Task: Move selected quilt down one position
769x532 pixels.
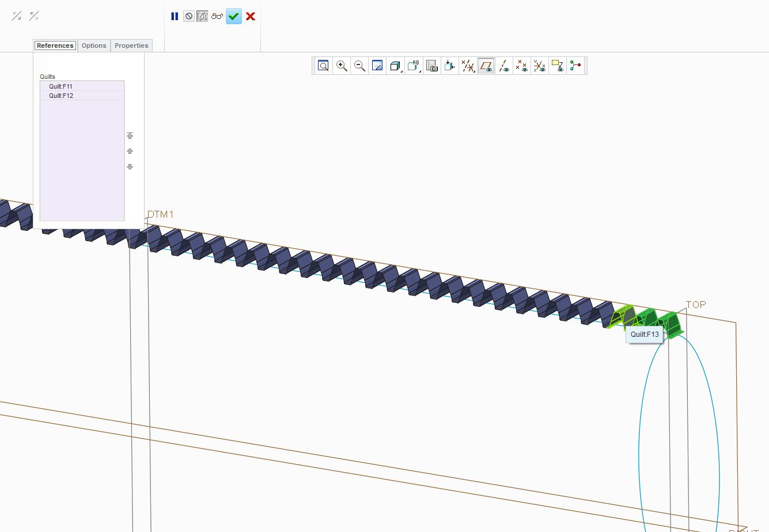Action: [130, 167]
